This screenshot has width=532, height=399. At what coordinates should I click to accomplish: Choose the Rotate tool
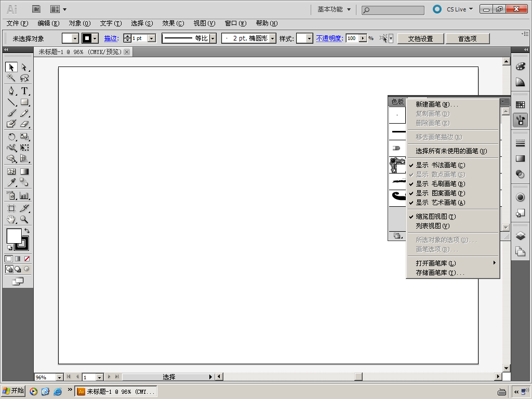click(x=11, y=137)
